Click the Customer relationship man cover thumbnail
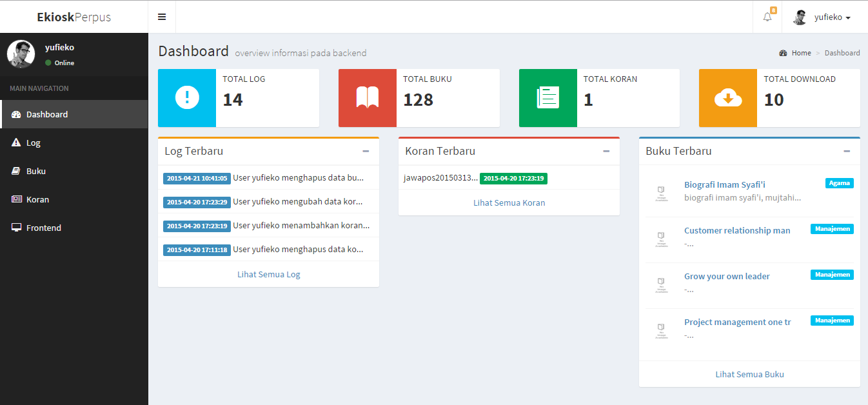This screenshot has height=405, width=868. [662, 239]
